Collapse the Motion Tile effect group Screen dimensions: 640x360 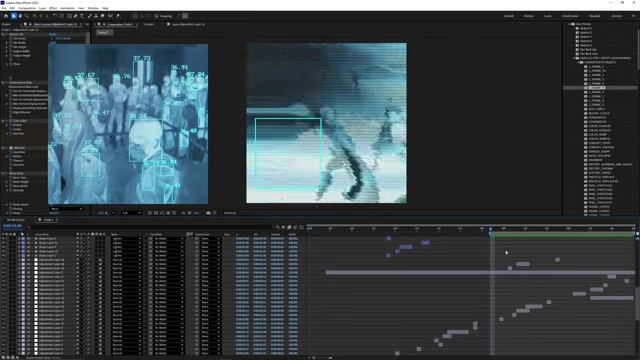coord(3,34)
